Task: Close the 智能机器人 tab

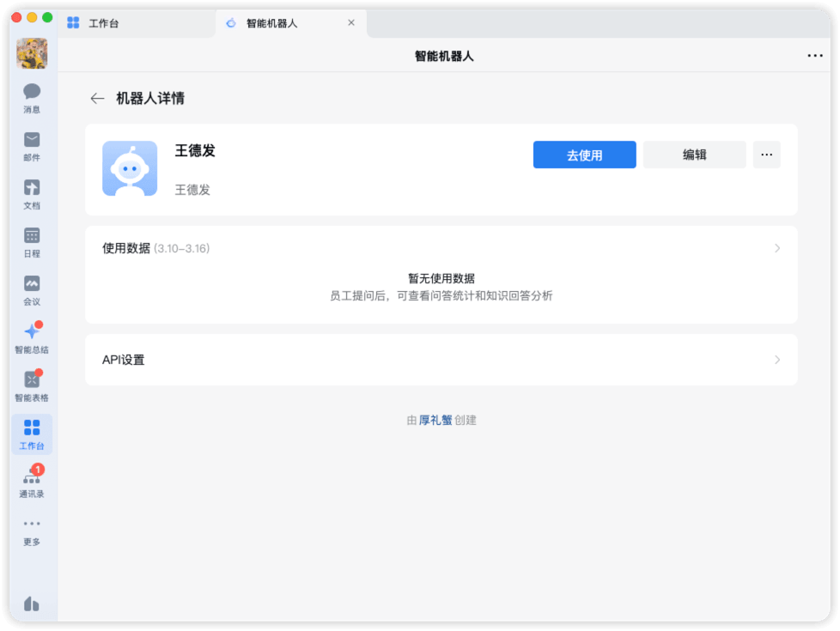Action: [x=351, y=22]
